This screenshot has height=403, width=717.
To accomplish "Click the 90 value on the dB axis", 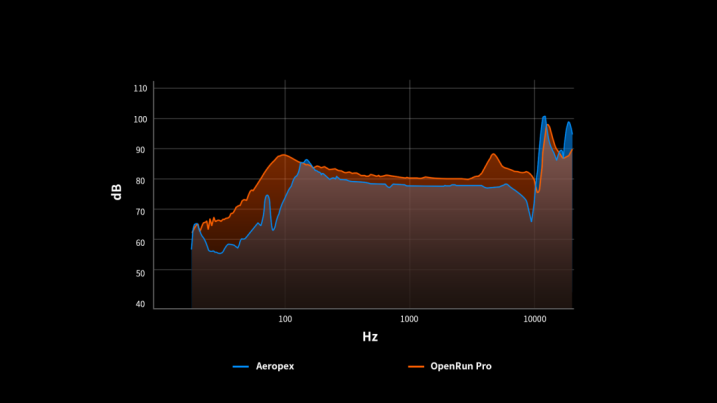I will [x=140, y=150].
